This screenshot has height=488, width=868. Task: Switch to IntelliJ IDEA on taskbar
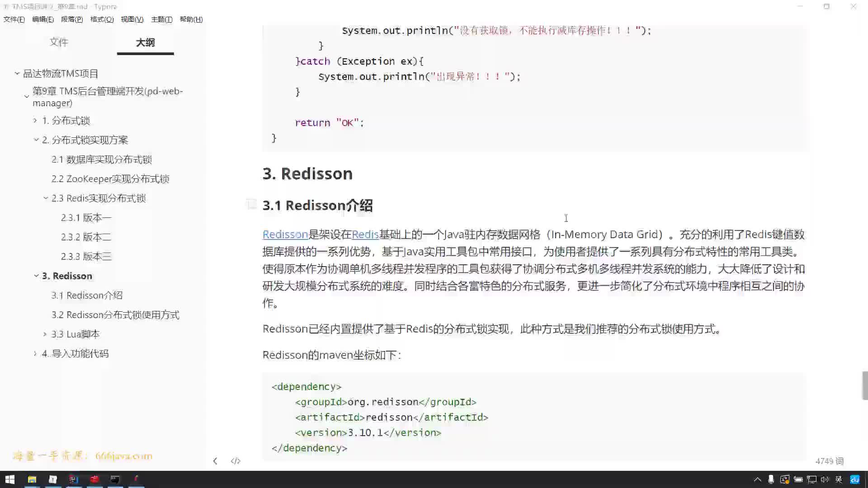74,479
